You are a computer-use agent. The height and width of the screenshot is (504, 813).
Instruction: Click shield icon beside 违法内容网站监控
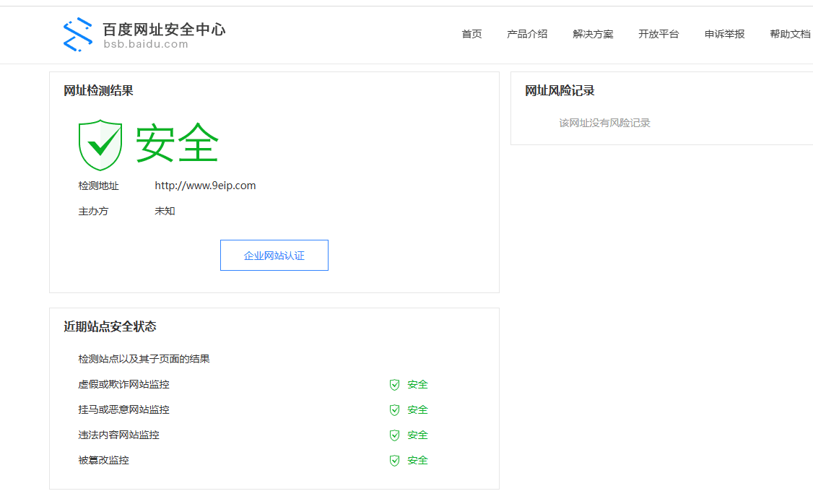tap(394, 435)
